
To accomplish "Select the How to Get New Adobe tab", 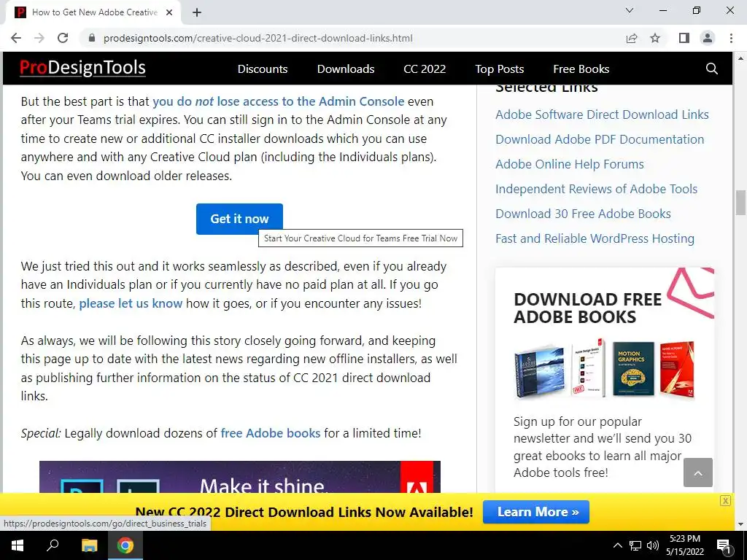I will tap(93, 12).
